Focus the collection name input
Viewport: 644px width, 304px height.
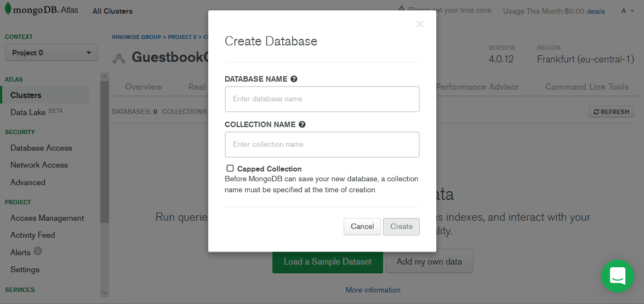pos(322,145)
